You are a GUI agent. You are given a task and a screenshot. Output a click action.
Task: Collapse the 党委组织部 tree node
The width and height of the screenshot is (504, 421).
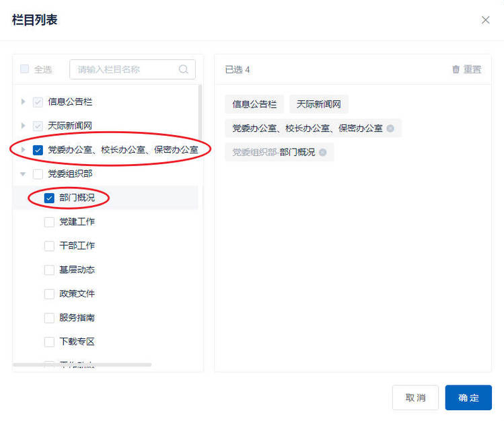pyautogui.click(x=23, y=174)
